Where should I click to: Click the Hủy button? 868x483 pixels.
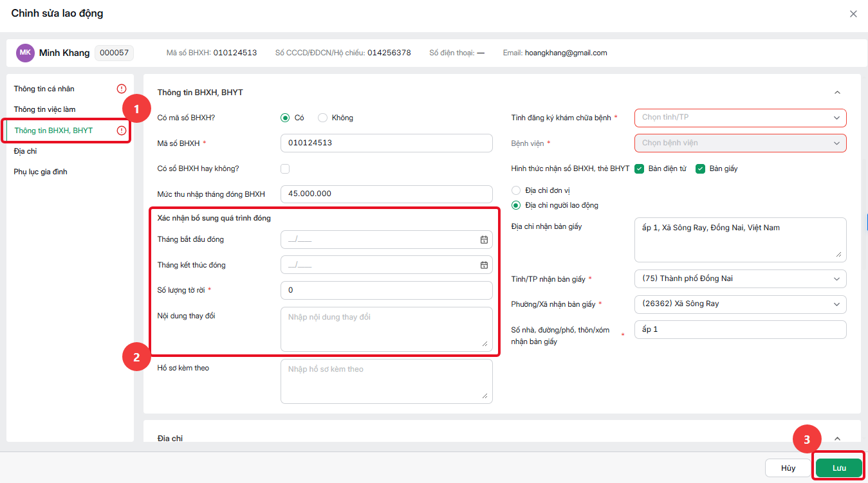(788, 468)
